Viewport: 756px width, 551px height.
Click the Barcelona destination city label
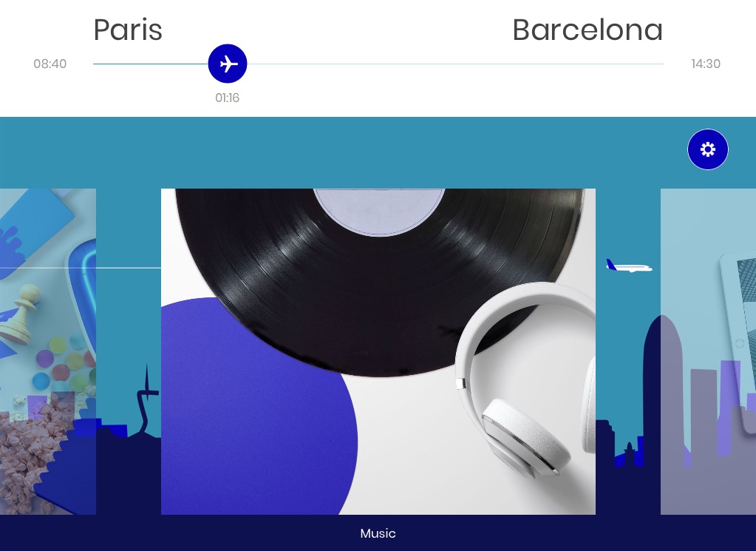pyautogui.click(x=588, y=30)
